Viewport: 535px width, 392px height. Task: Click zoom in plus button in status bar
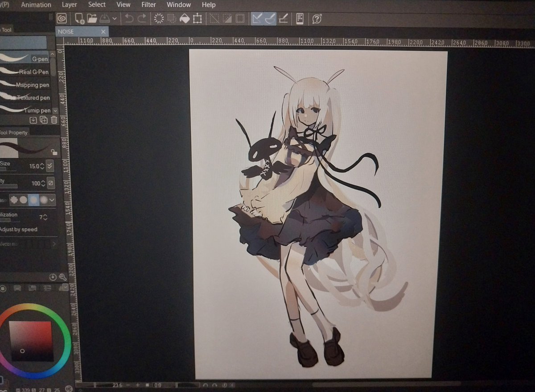[x=138, y=384]
